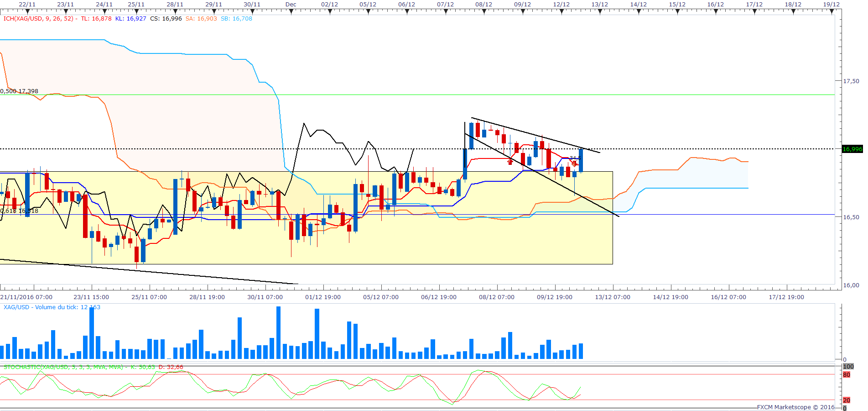Image resolution: width=868 pixels, height=411 pixels.
Task: Click the 13/12 date marker triangle
Action: [x=600, y=12]
